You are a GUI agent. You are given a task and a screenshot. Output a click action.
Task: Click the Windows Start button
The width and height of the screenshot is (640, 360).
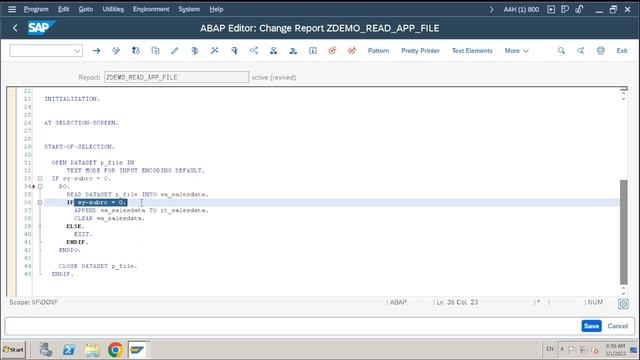pos(13,350)
